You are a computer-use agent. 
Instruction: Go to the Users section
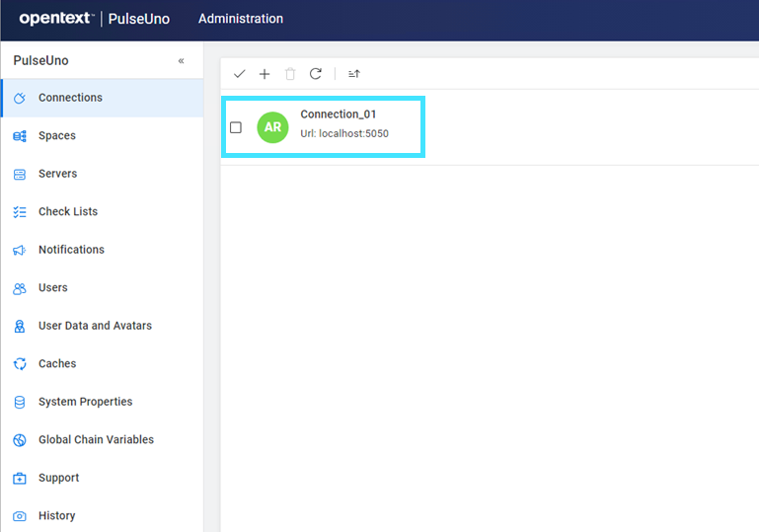[53, 288]
